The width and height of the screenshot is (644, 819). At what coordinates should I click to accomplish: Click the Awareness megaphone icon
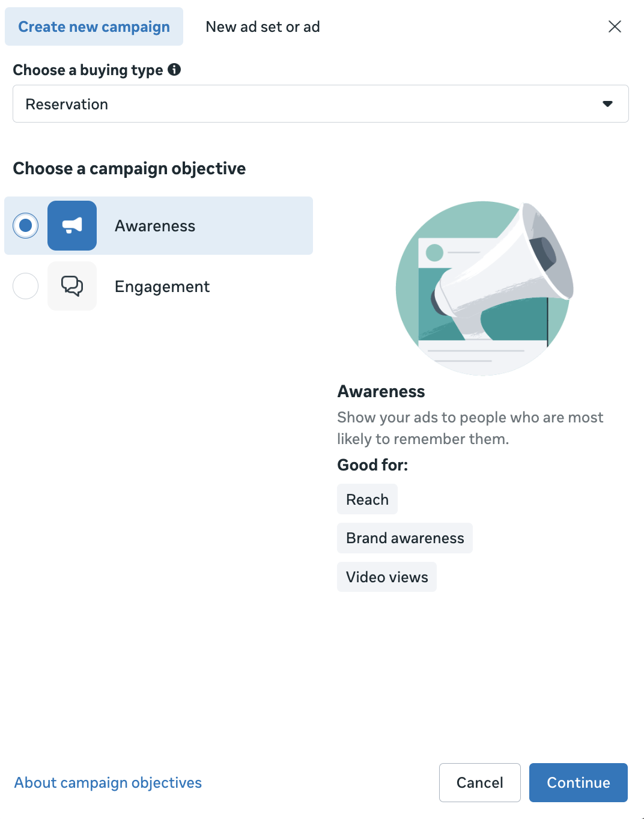point(72,226)
